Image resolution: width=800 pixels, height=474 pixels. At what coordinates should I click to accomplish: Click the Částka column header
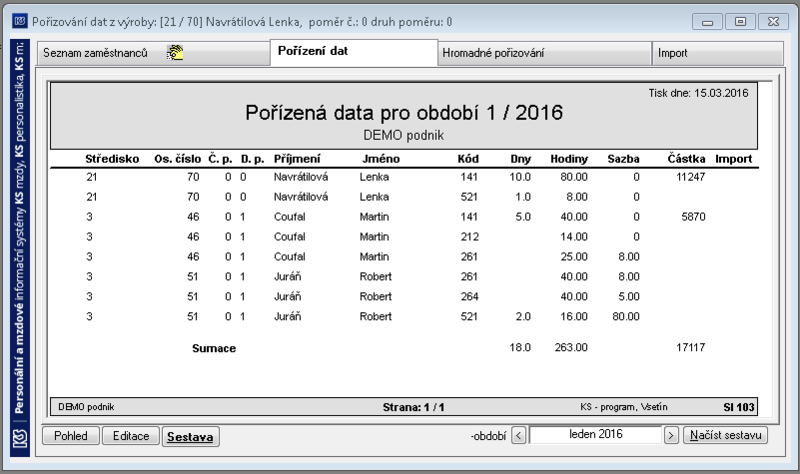pos(686,159)
